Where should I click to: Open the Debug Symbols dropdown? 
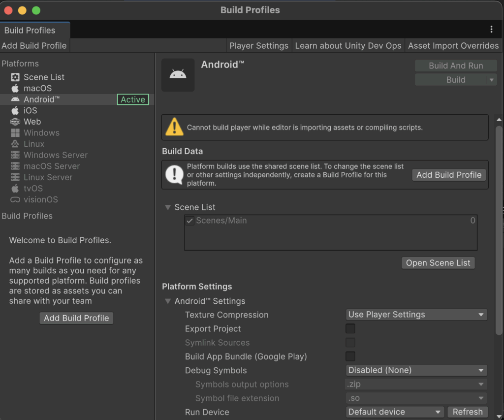coord(416,370)
